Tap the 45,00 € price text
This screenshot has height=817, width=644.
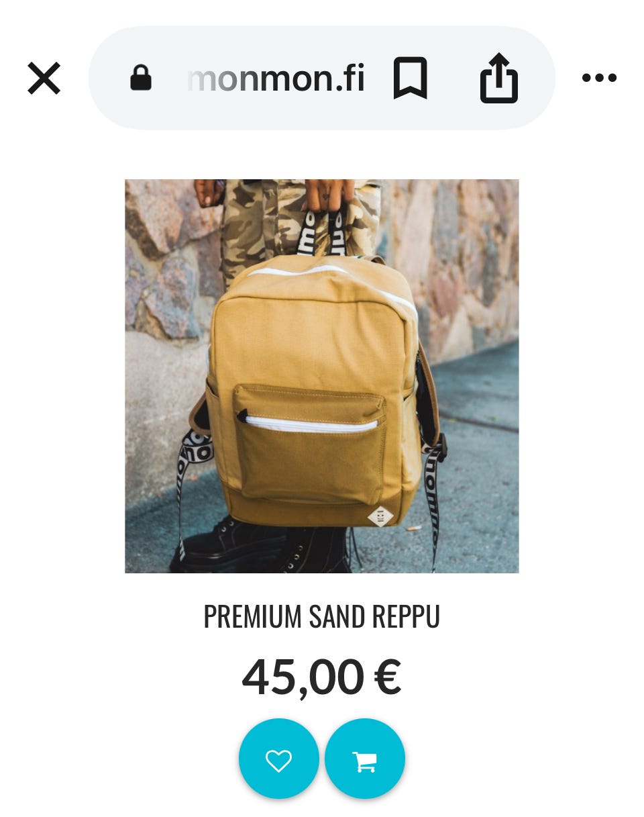[322, 677]
